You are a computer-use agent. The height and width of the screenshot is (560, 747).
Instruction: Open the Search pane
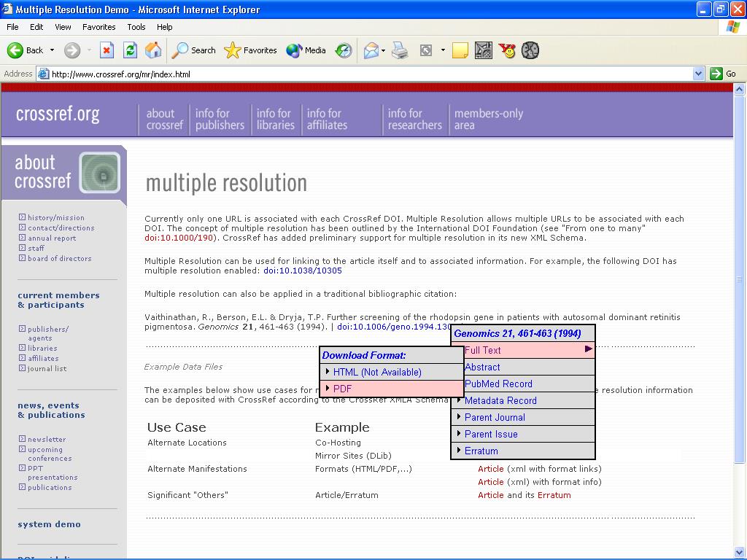click(x=193, y=50)
